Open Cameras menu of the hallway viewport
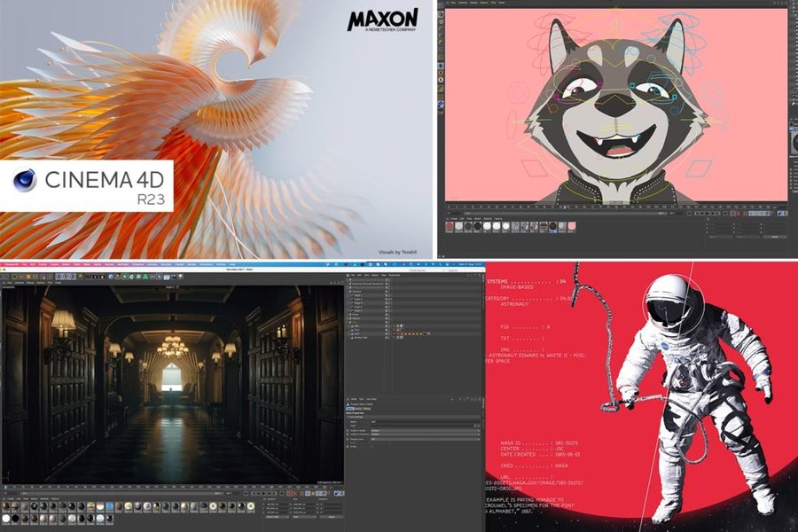The width and height of the screenshot is (798, 532). (x=20, y=283)
